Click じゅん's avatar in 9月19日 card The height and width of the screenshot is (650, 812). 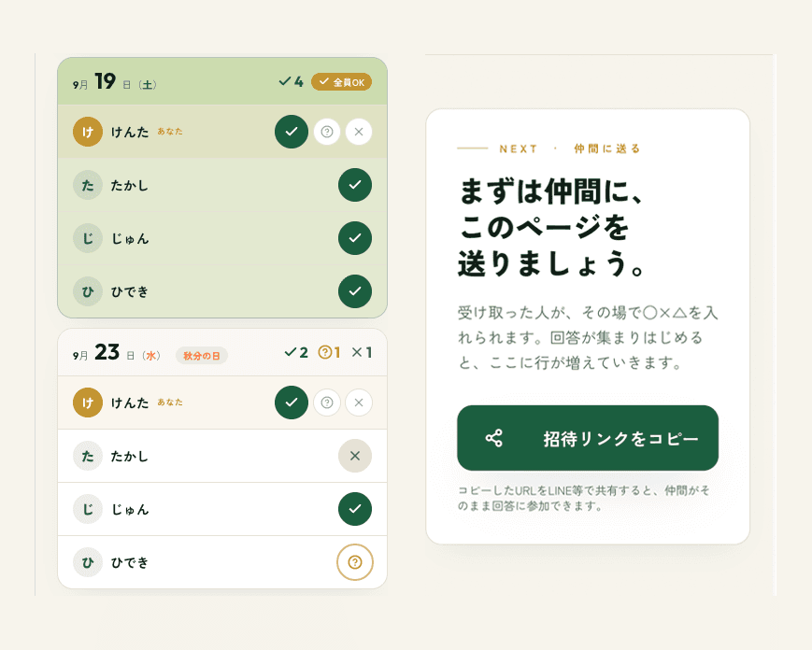(x=88, y=238)
